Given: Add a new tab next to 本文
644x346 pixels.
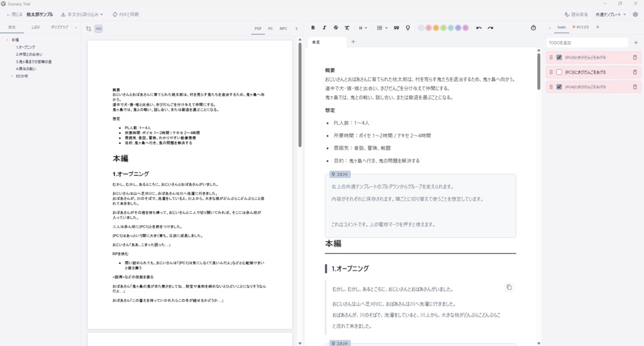Looking at the screenshot, I should [353, 42].
